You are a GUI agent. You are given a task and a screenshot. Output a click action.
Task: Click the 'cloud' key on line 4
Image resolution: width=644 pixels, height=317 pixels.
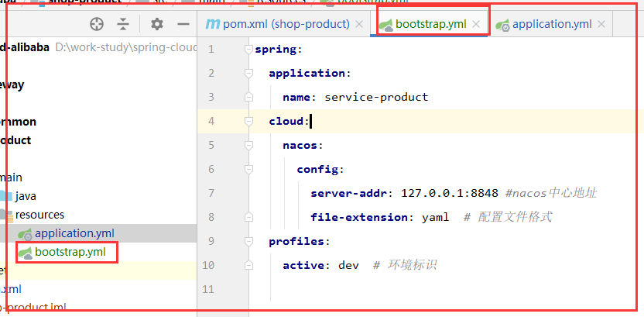coord(286,121)
